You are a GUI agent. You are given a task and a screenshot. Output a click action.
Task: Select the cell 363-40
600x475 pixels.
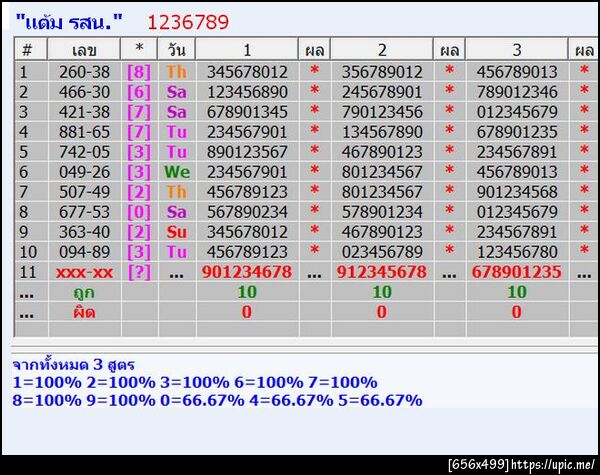84,232
